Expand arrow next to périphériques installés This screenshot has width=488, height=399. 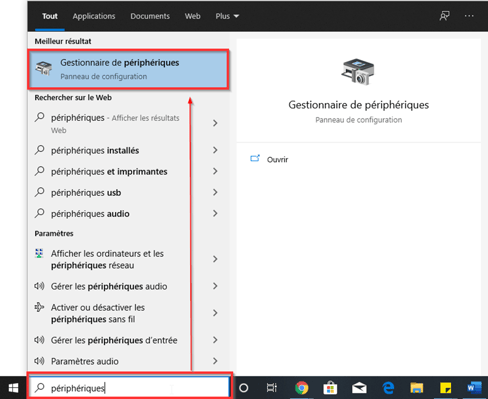[215, 150]
